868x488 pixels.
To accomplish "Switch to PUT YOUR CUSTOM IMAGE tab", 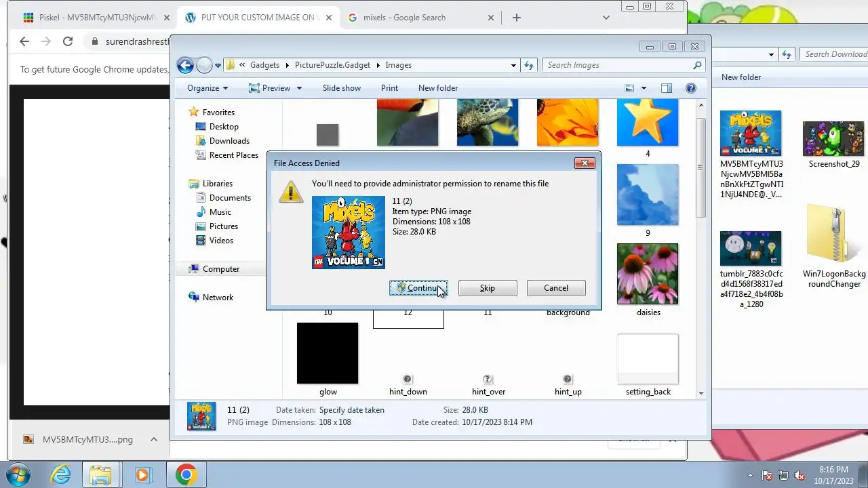I will pyautogui.click(x=258, y=18).
